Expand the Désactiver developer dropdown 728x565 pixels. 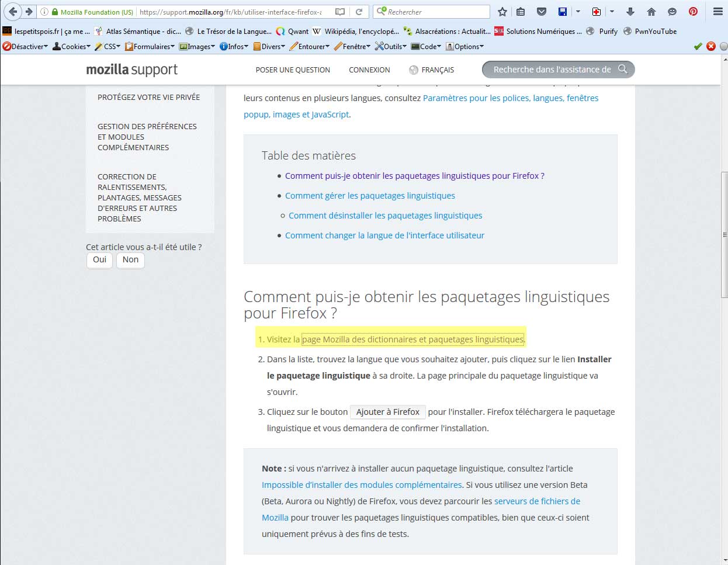pos(26,47)
